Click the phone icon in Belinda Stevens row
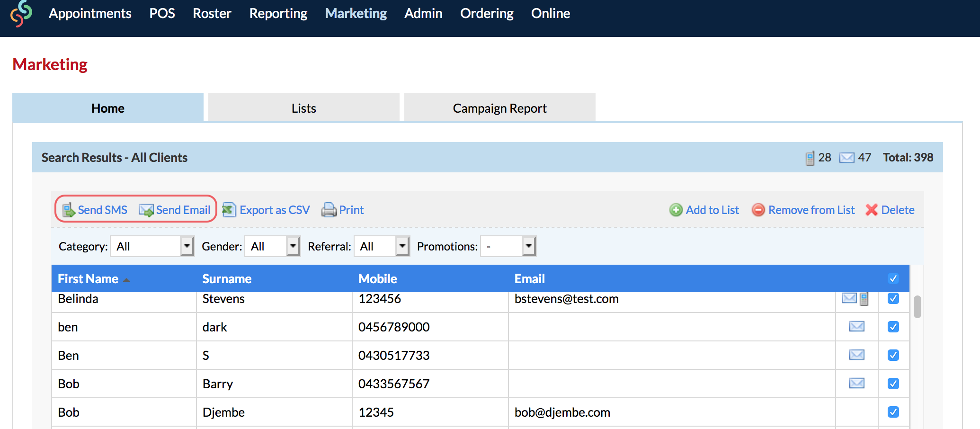Image resolution: width=980 pixels, height=429 pixels. coord(864,299)
